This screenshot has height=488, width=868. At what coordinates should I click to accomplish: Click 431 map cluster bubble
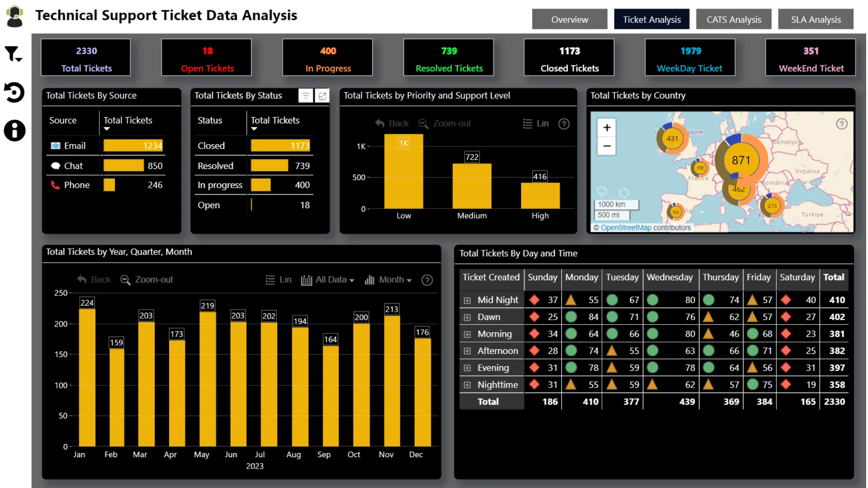[672, 139]
